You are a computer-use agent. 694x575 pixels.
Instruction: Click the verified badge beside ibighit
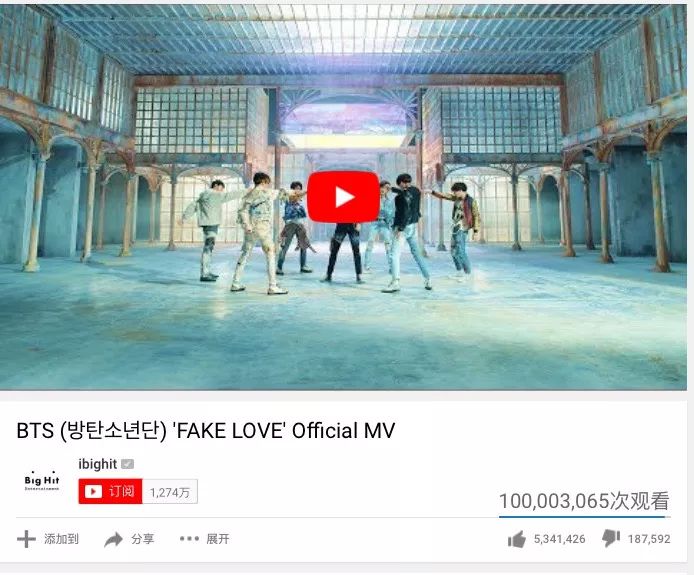(x=127, y=464)
